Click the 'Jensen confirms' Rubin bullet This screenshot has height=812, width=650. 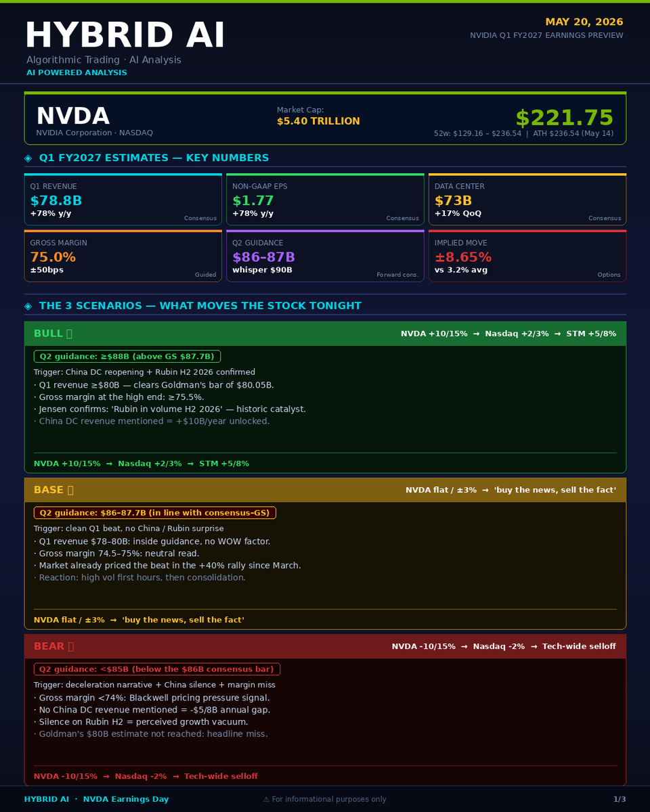[170, 409]
